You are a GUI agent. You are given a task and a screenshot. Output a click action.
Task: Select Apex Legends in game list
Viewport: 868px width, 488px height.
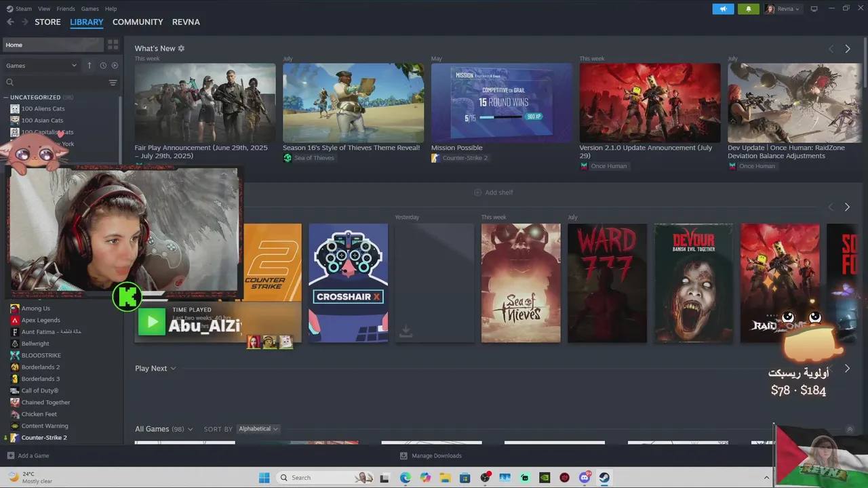[x=41, y=321]
